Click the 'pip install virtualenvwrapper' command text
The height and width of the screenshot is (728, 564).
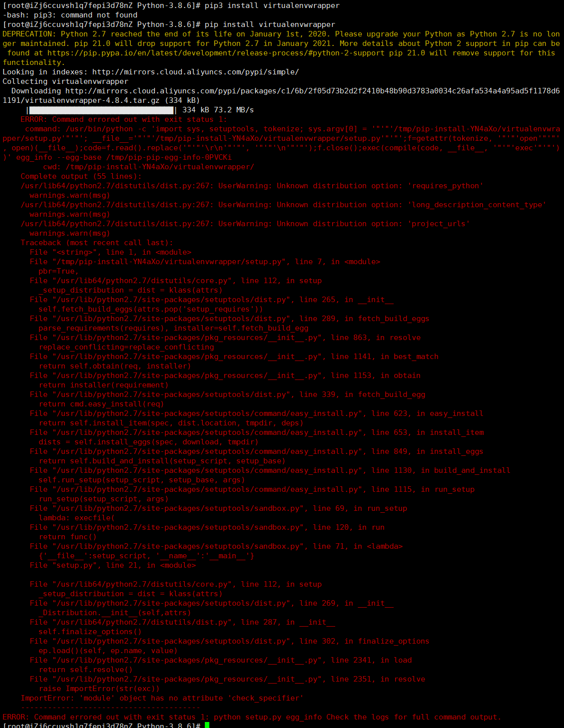pos(270,24)
